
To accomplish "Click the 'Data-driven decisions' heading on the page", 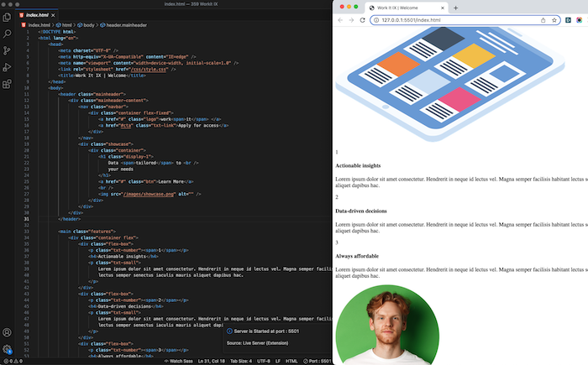I will (x=361, y=211).
